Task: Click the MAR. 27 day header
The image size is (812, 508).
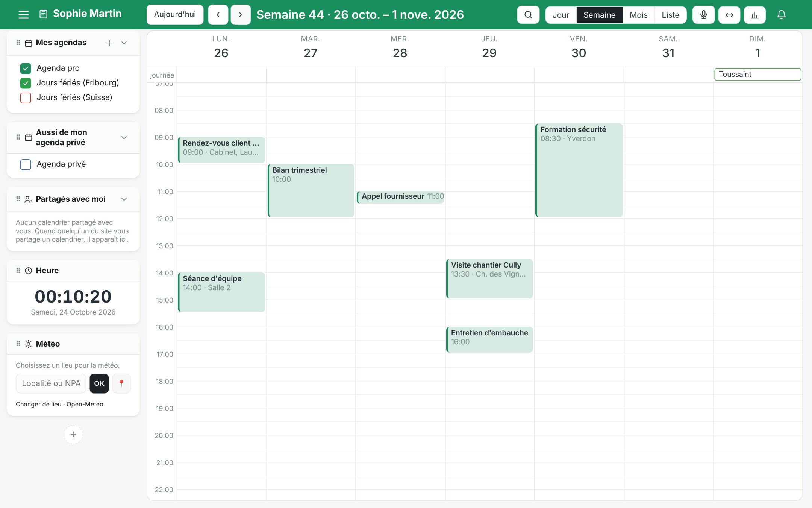Action: 311,47
